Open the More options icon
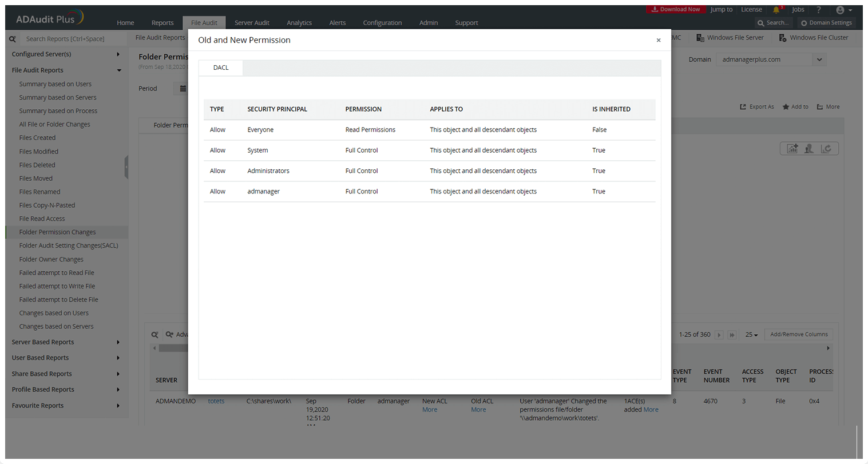Image resolution: width=868 pixels, height=464 pixels. 820,107
